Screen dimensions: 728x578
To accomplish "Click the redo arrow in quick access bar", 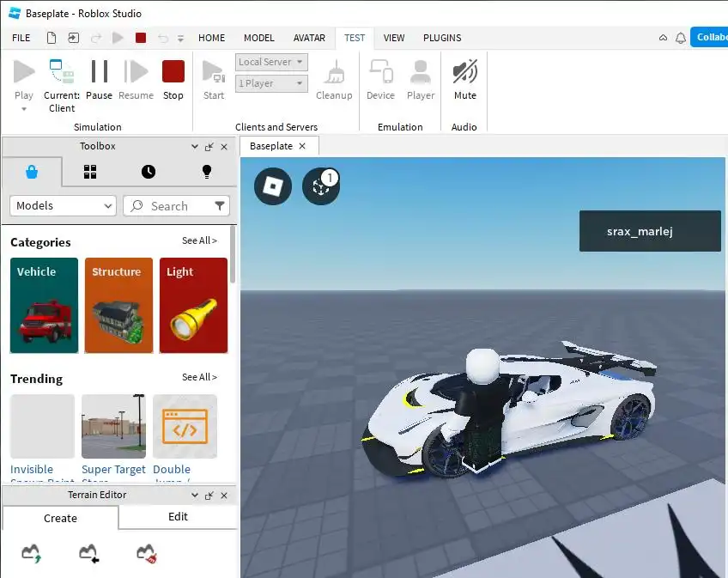I will [96, 38].
